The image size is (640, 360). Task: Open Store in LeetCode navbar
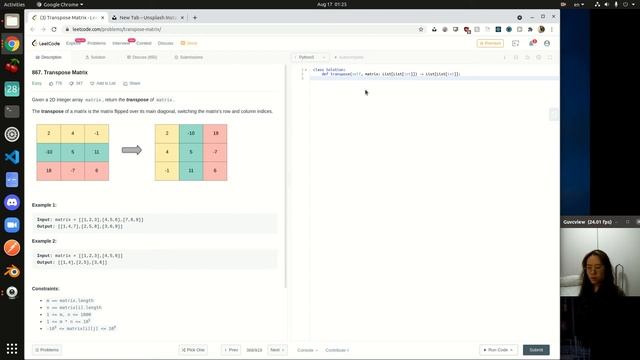(189, 43)
